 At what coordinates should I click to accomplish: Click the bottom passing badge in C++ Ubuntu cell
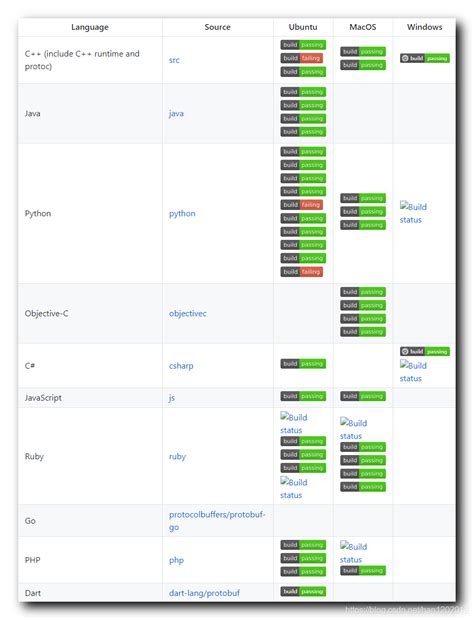click(303, 72)
